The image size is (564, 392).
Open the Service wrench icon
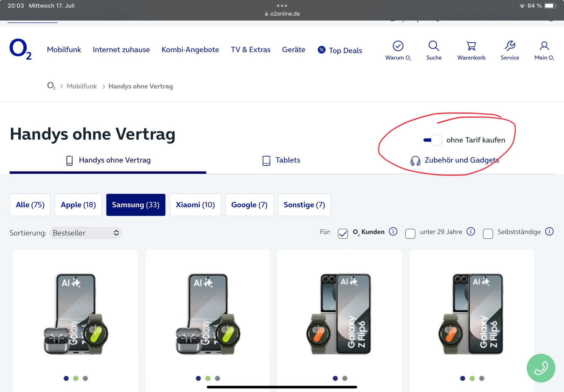[x=510, y=46]
